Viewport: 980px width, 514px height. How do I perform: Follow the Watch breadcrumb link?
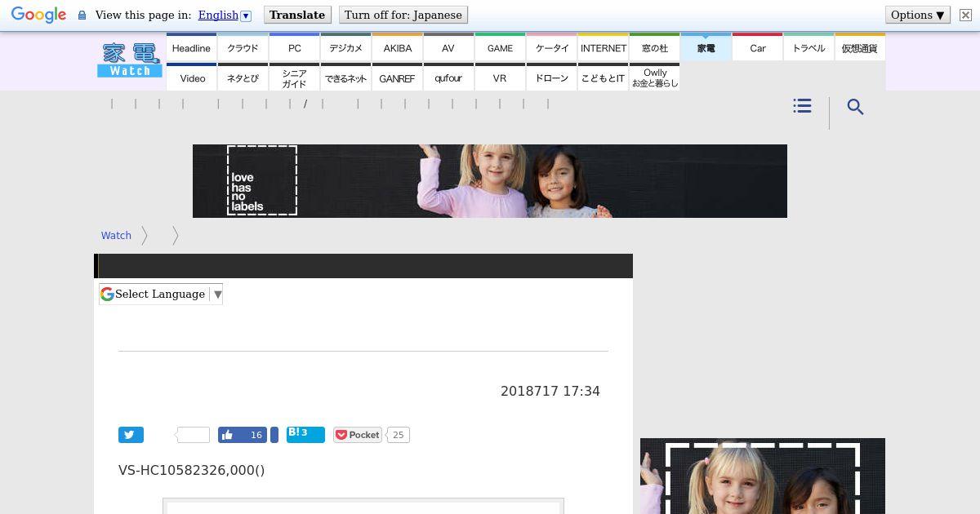pyautogui.click(x=116, y=235)
